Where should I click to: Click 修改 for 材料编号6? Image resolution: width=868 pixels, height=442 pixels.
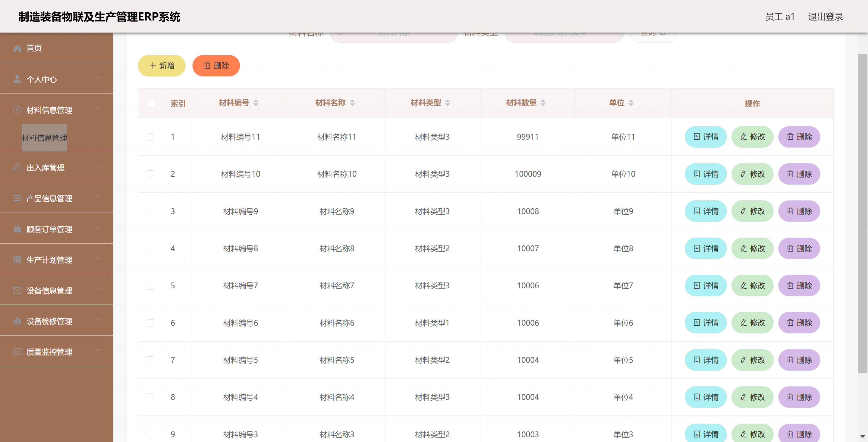click(x=752, y=323)
